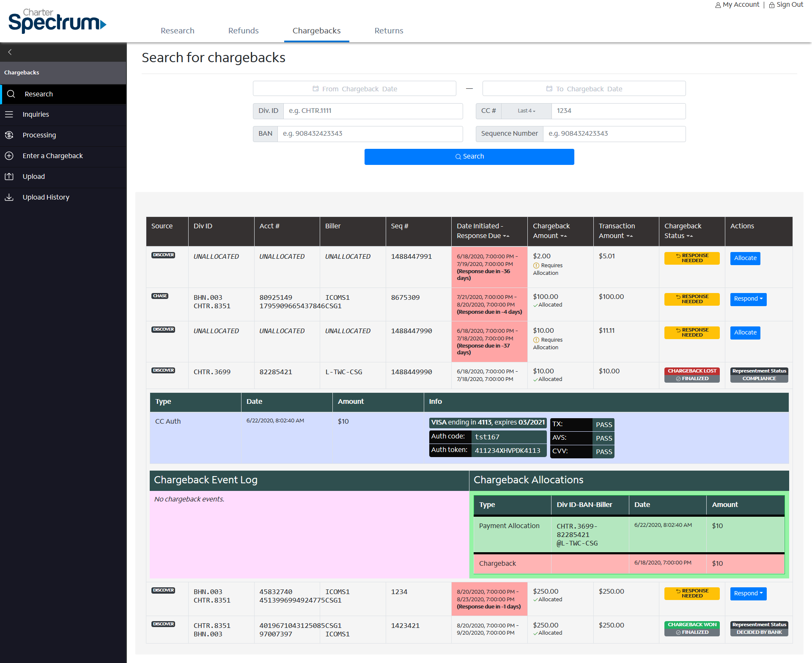The height and width of the screenshot is (663, 812).
Task: Open Respond dropdown for seq 8675309
Action: click(x=748, y=299)
